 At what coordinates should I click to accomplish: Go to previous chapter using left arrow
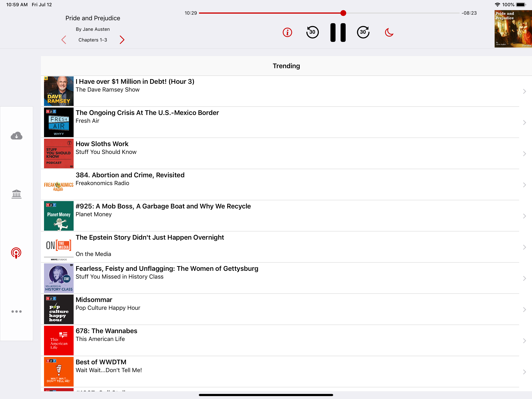(64, 40)
